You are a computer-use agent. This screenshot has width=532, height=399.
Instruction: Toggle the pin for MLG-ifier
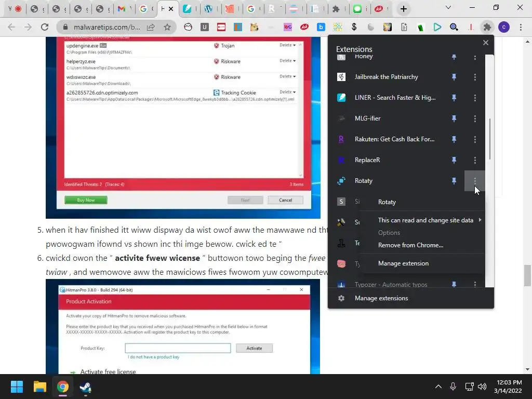click(454, 118)
